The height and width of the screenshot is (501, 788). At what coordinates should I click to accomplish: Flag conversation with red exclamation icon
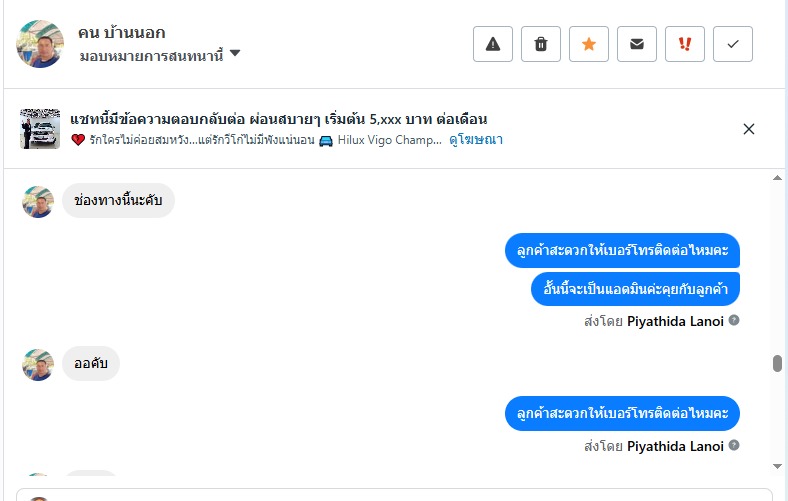[685, 44]
